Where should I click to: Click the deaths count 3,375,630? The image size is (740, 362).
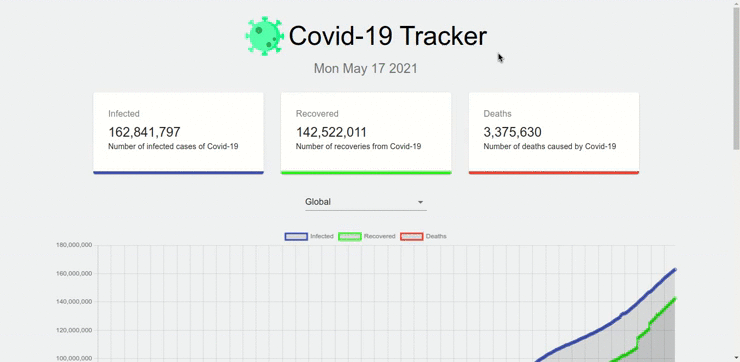point(513,132)
